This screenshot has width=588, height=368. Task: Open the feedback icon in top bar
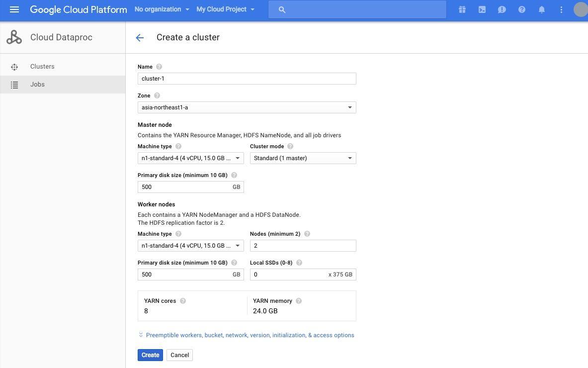[x=502, y=10]
